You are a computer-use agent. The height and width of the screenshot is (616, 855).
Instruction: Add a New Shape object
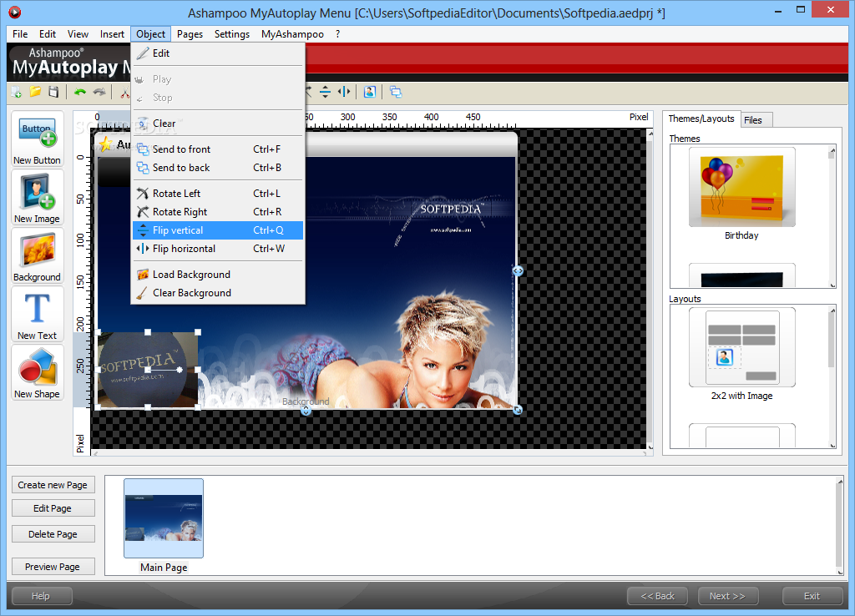pos(37,373)
